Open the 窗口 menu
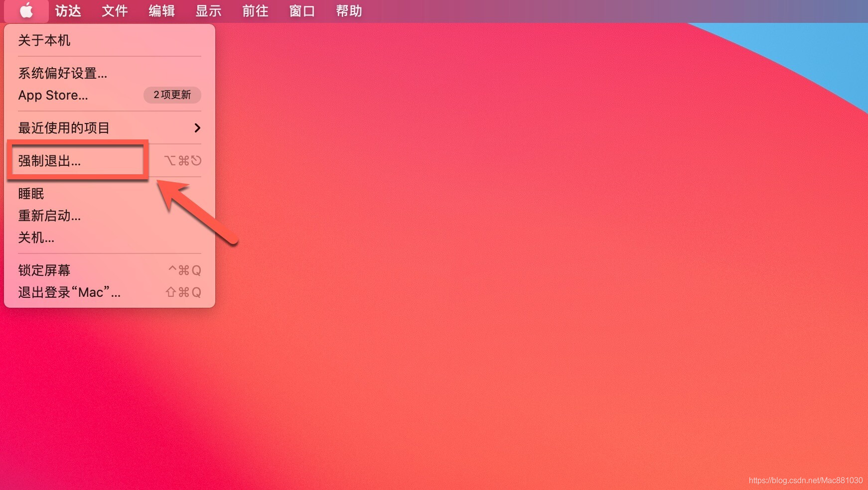This screenshot has width=868, height=490. click(x=302, y=11)
